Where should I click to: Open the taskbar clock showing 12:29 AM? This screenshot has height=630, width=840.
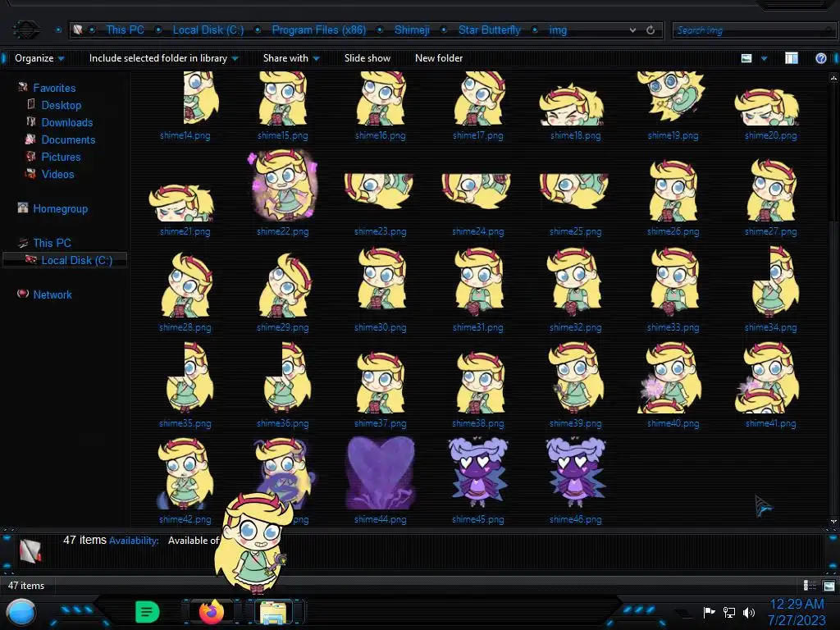797,605
